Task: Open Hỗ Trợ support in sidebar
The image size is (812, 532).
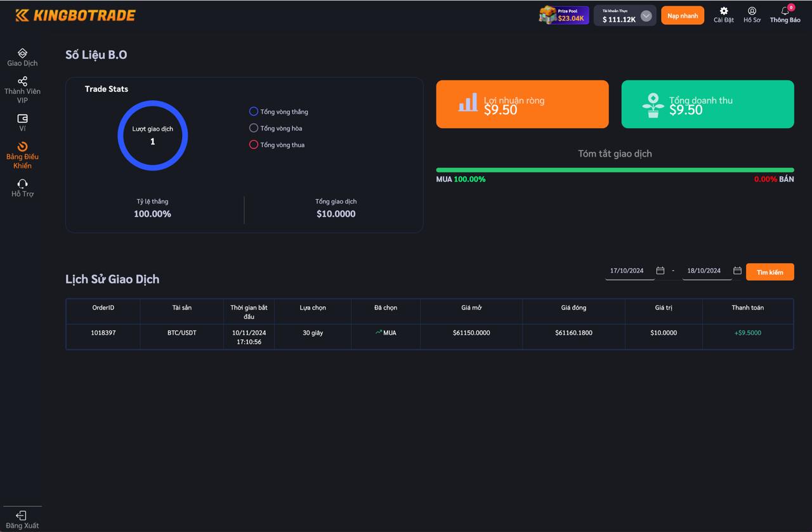Action: click(x=22, y=188)
